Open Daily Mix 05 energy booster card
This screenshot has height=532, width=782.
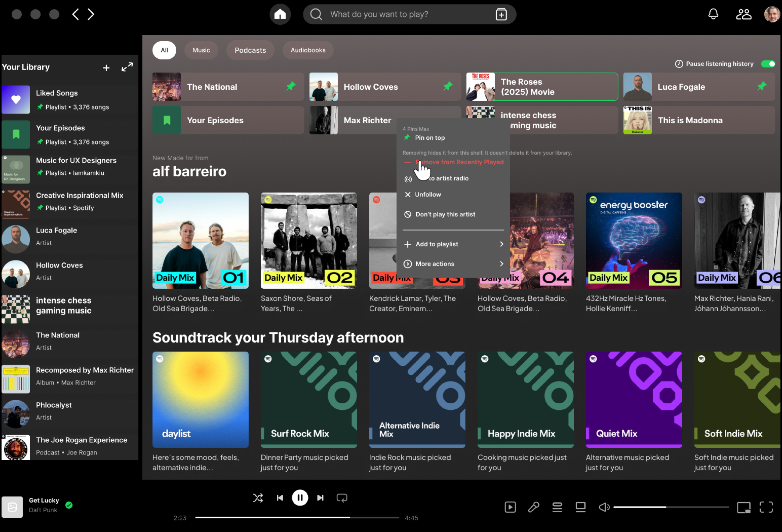633,241
